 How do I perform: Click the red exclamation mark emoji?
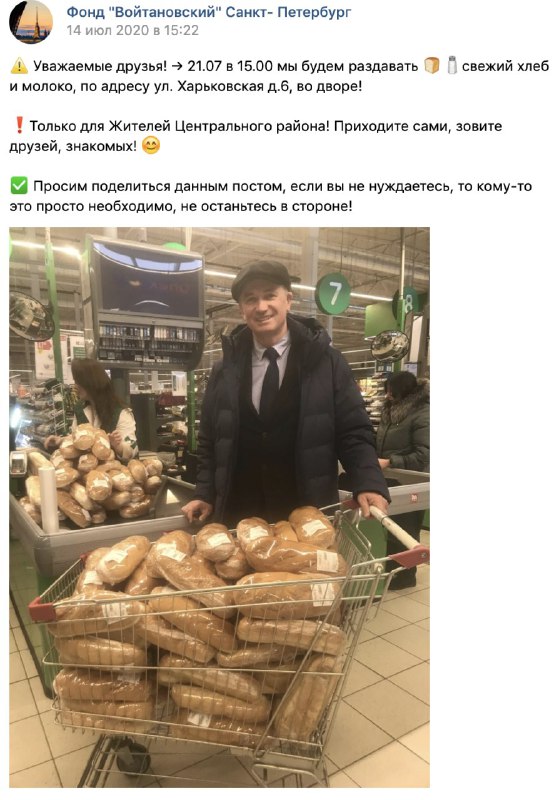pyautogui.click(x=19, y=126)
